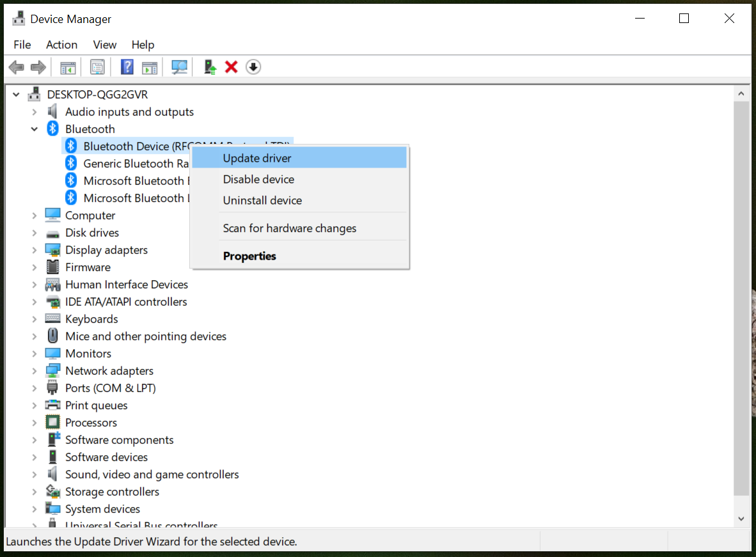Viewport: 756px width, 557px height.
Task: Click the Human Interface Devices icon
Action: point(52,285)
